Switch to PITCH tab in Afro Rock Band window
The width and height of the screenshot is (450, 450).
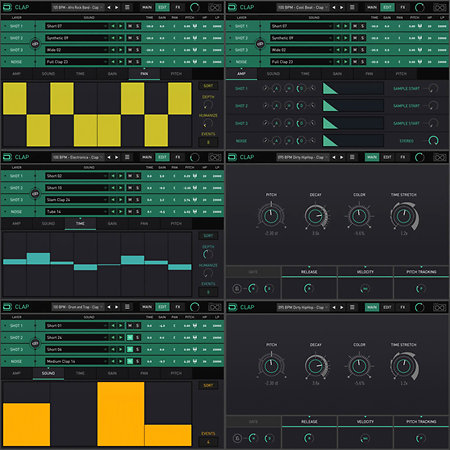pyautogui.click(x=176, y=74)
